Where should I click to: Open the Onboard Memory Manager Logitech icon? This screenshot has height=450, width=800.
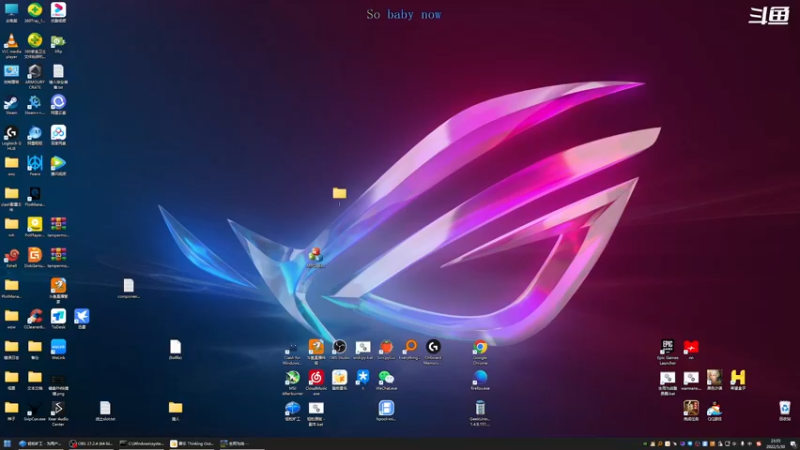point(433,352)
